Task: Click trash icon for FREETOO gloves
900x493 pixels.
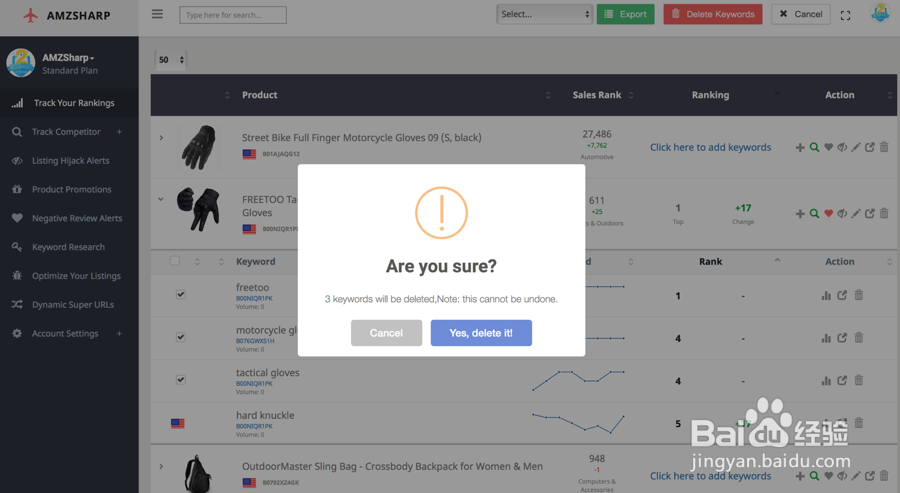Action: 884,213
